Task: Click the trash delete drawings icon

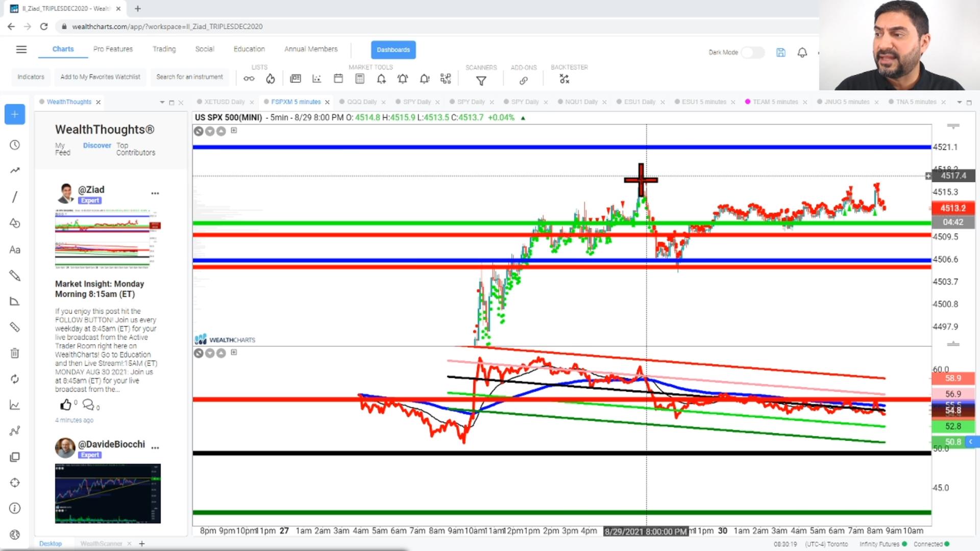Action: coord(15,353)
